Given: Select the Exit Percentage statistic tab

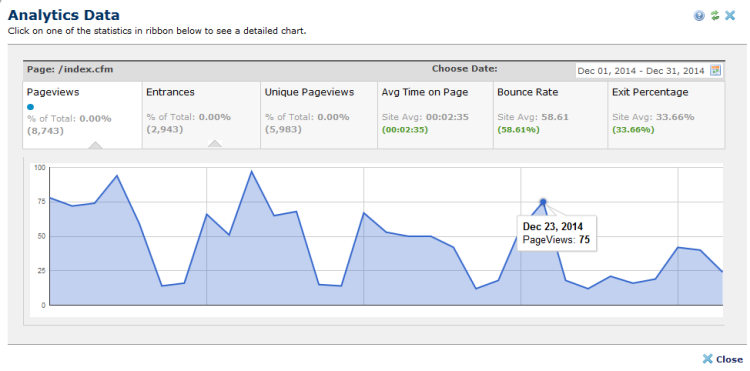Looking at the screenshot, I should [666, 115].
